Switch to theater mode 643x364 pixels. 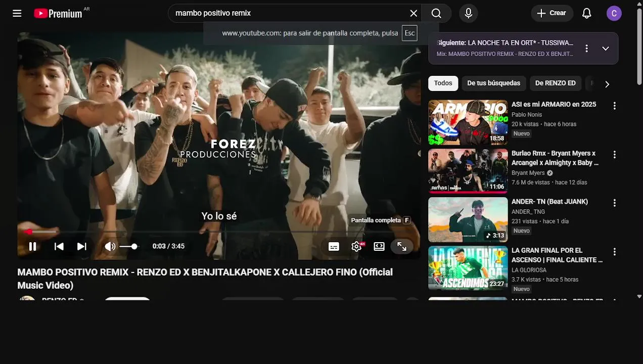(x=379, y=246)
